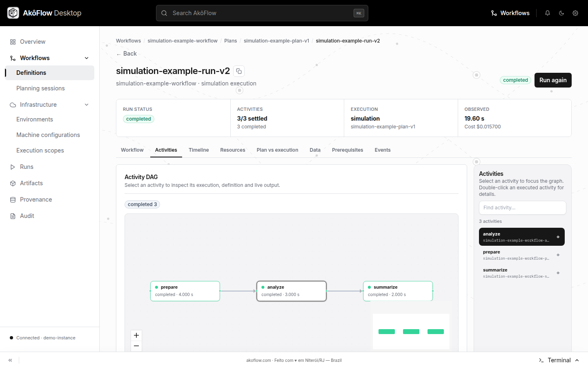Switch to the Workflow tab
The height and width of the screenshot is (368, 588).
coord(132,150)
